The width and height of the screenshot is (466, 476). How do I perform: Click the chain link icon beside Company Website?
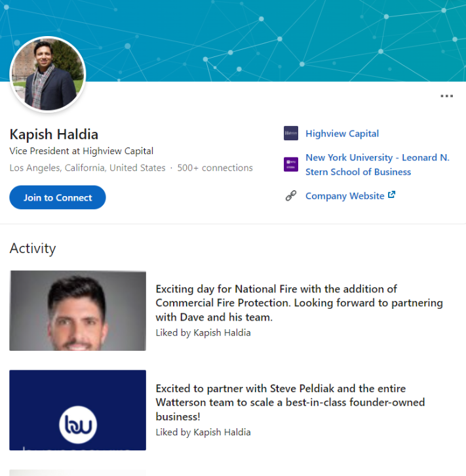point(291,196)
